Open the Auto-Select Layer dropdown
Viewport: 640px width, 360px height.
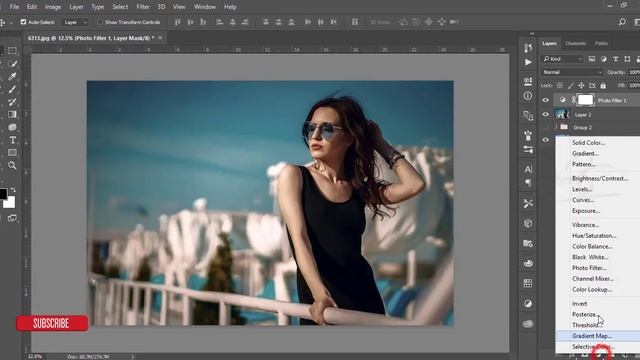(75, 22)
